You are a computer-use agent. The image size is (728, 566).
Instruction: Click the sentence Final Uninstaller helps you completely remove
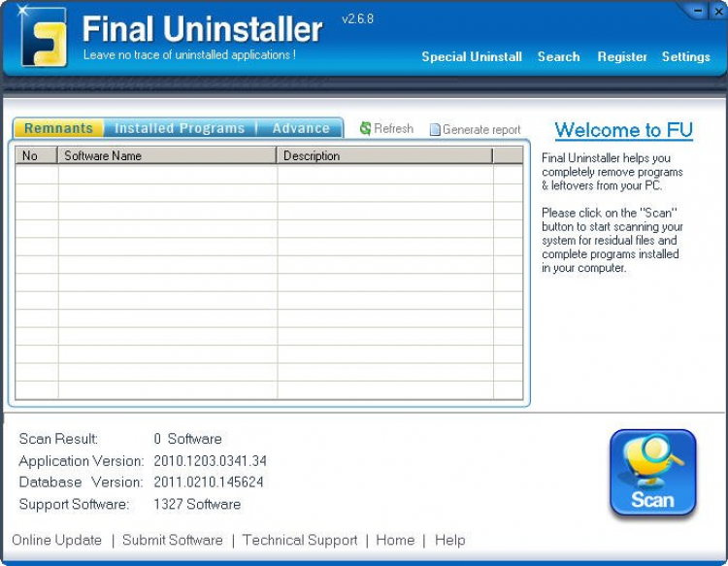pyautogui.click(x=612, y=172)
